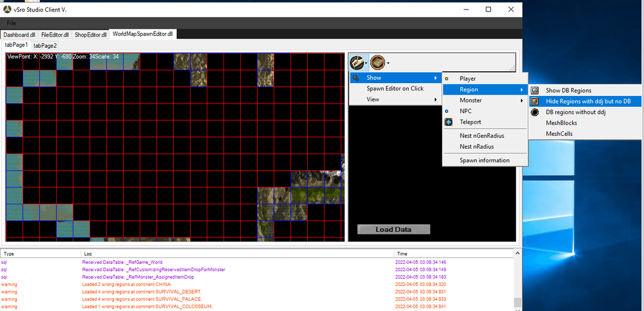Click the DB regions without ddj icon

(535, 112)
